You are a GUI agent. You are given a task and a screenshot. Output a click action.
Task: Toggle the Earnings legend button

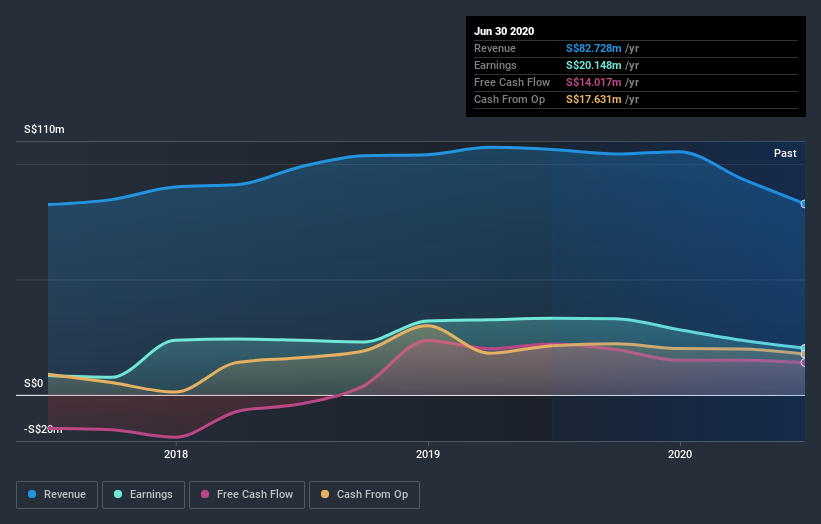143,495
